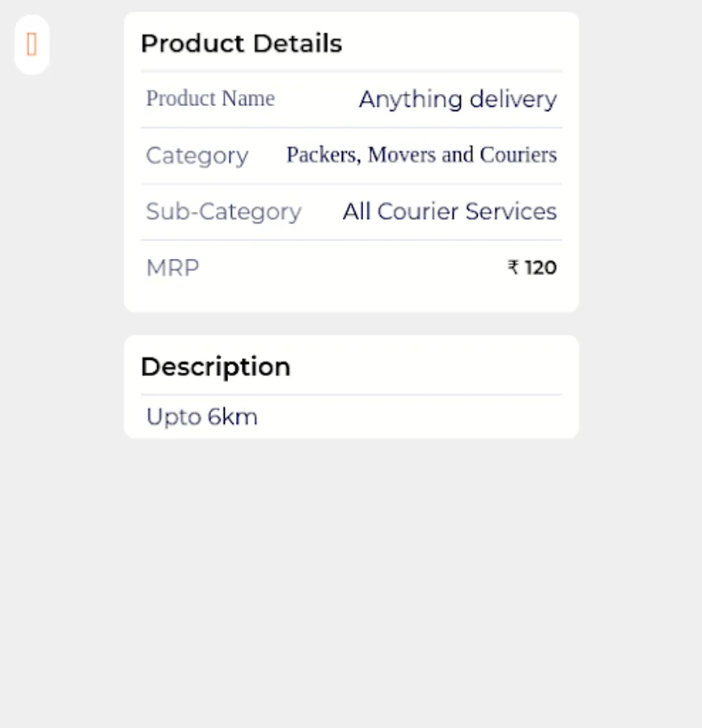The image size is (702, 728).
Task: Click the Sub-Category field label
Action: (x=223, y=212)
